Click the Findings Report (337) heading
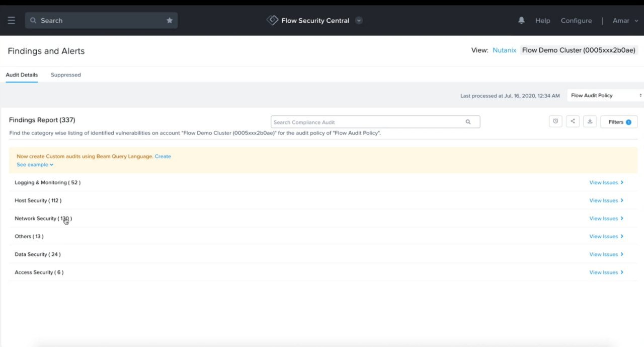Viewport: 644px width, 347px height. pyautogui.click(x=42, y=120)
